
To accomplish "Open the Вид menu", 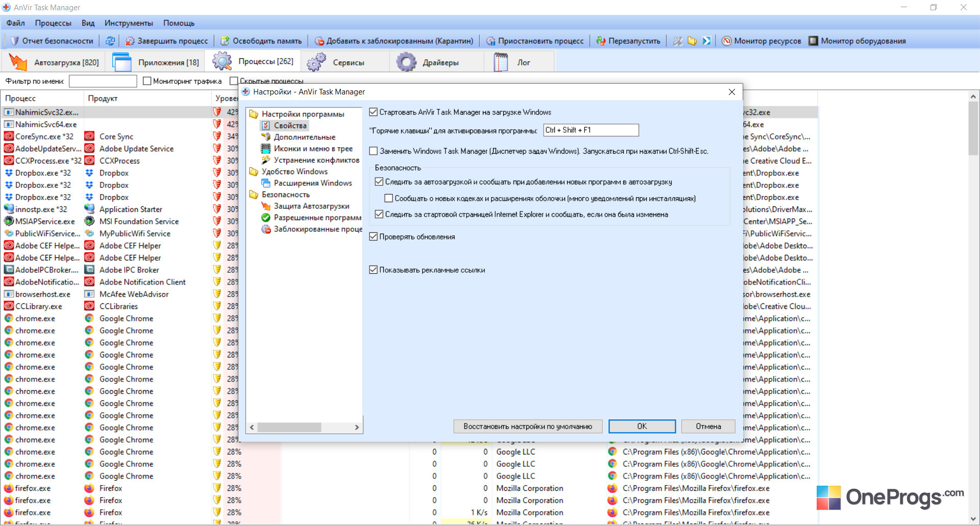I will (88, 23).
